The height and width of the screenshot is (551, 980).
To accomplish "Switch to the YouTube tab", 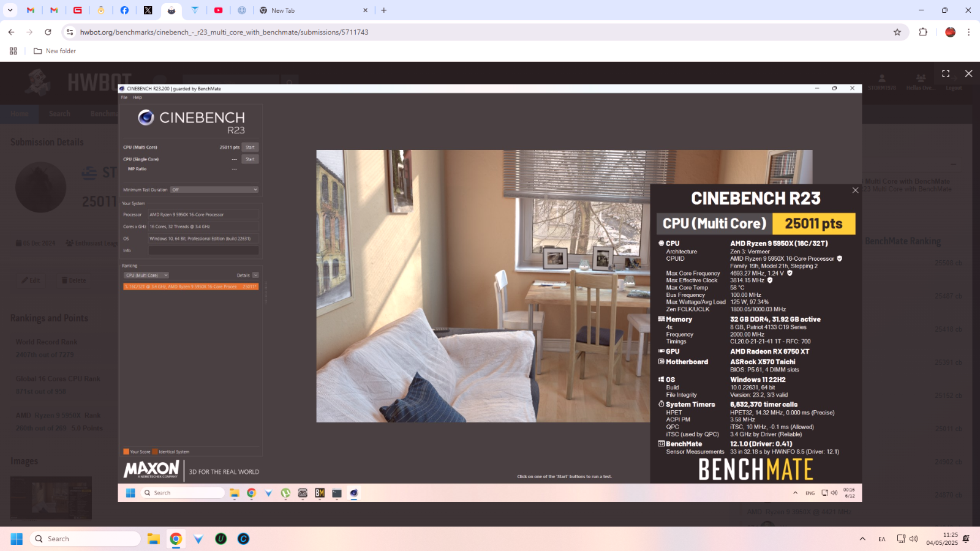I will [219, 10].
